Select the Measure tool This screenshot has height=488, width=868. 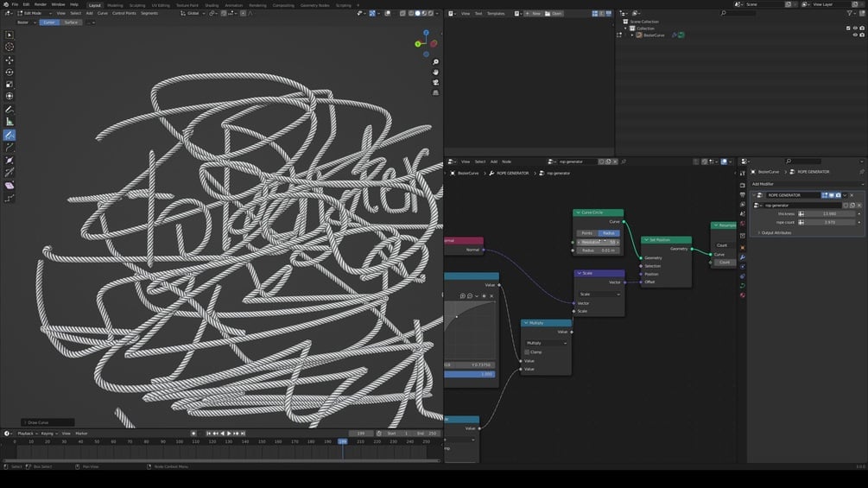click(x=10, y=122)
